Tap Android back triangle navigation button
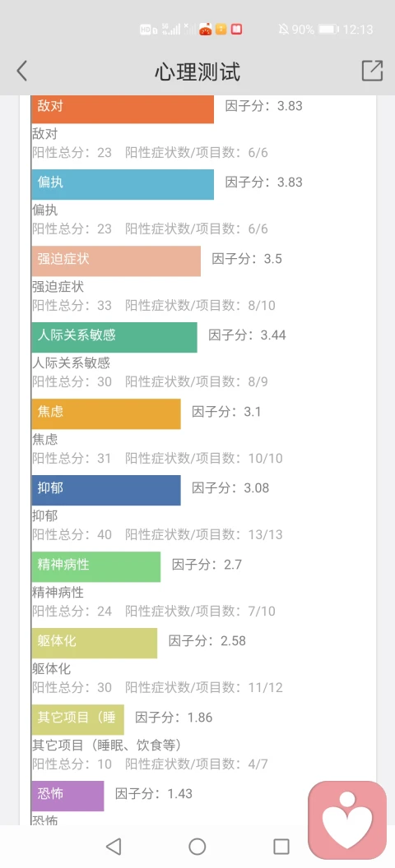The width and height of the screenshot is (395, 868). pos(114,846)
